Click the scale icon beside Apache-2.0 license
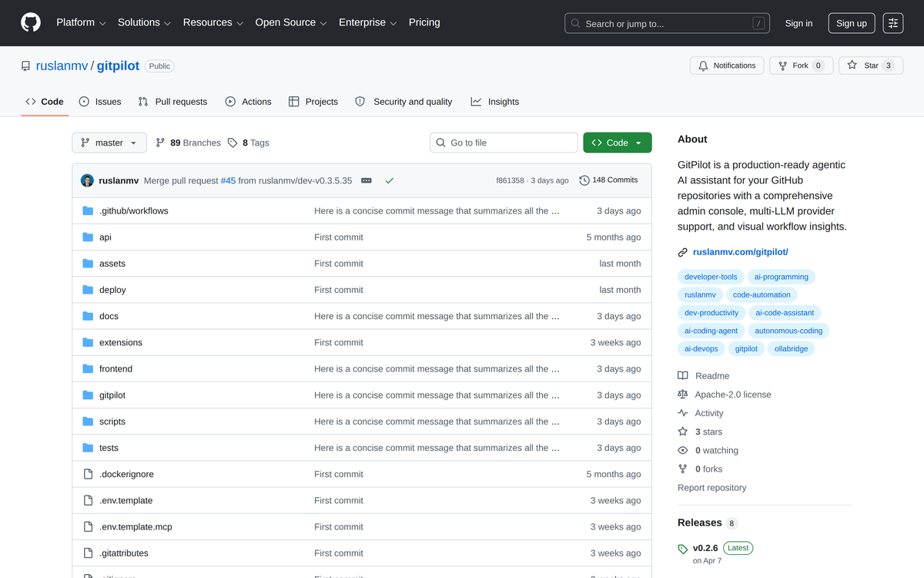 pos(683,394)
